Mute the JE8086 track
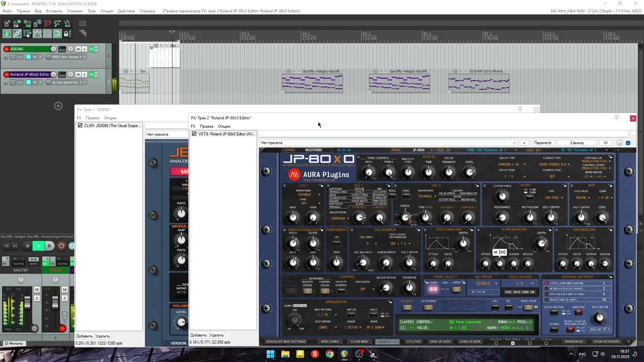The width and height of the screenshot is (644, 362). (x=78, y=49)
